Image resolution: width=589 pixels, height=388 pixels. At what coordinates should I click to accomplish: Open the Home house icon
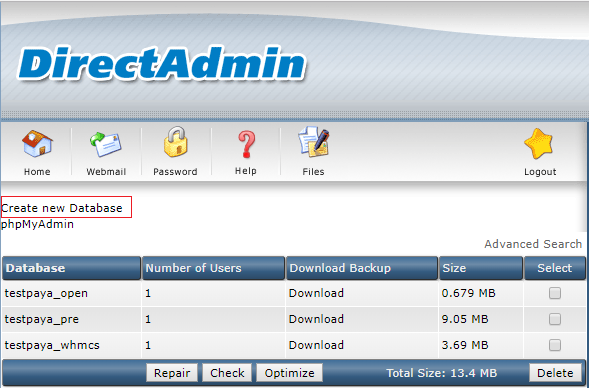(37, 143)
